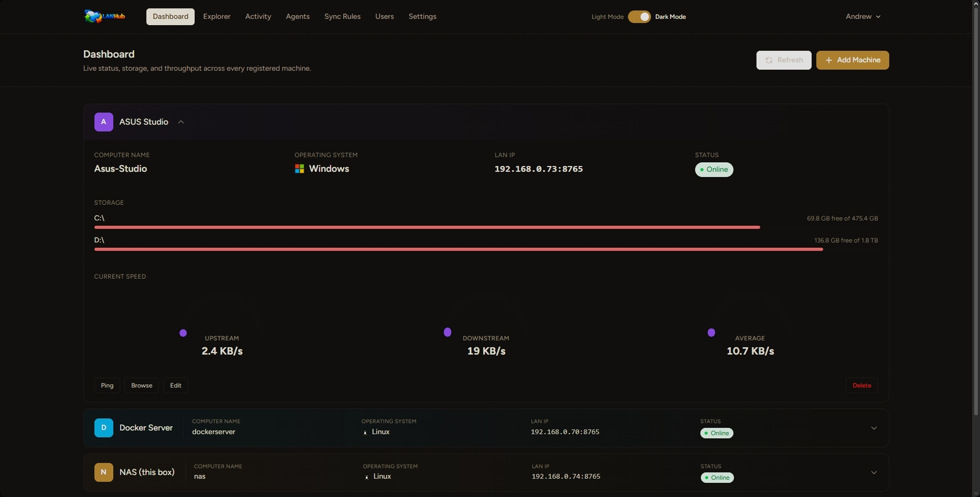Viewport: 980px width, 497px height.
Task: Click the average speed gauge dot
Action: [x=711, y=332]
